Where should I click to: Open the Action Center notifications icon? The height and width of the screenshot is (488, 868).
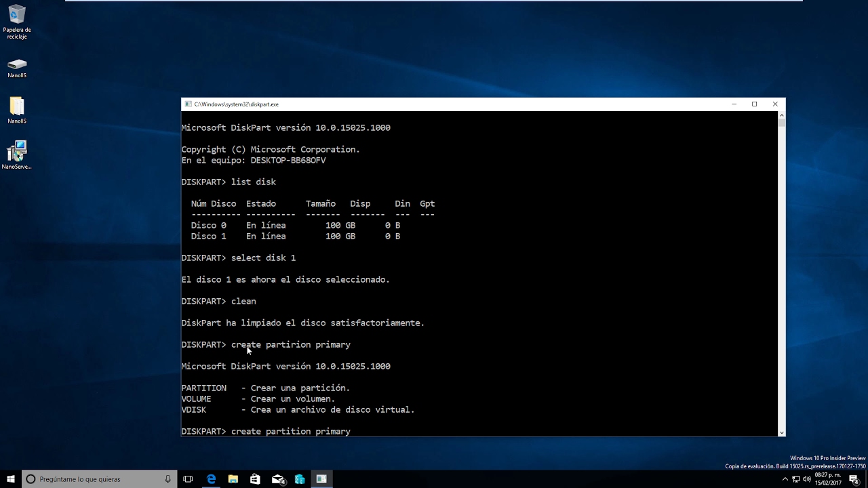[x=854, y=479]
